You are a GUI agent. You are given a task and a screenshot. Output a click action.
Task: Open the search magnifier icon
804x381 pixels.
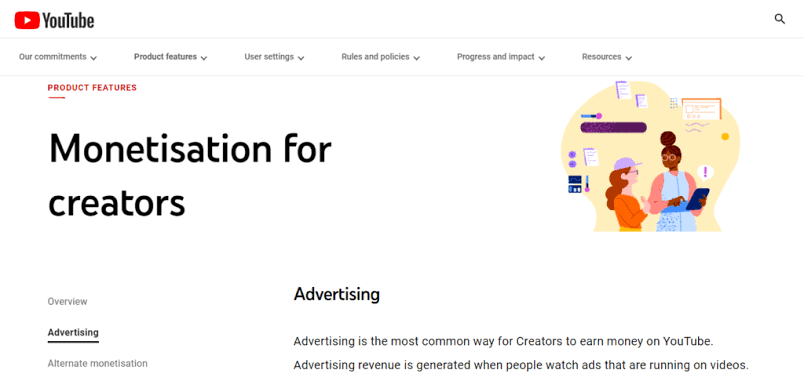779,19
